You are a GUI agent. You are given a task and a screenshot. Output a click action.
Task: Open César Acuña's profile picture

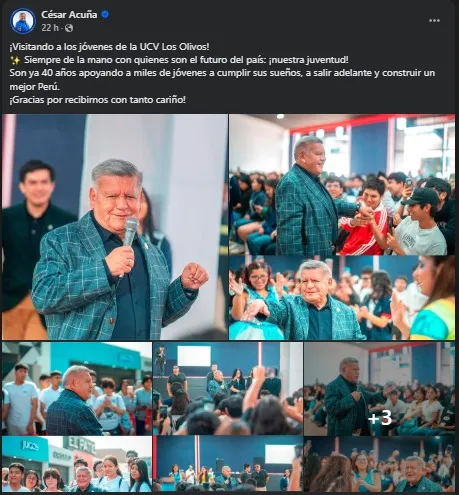point(23,21)
